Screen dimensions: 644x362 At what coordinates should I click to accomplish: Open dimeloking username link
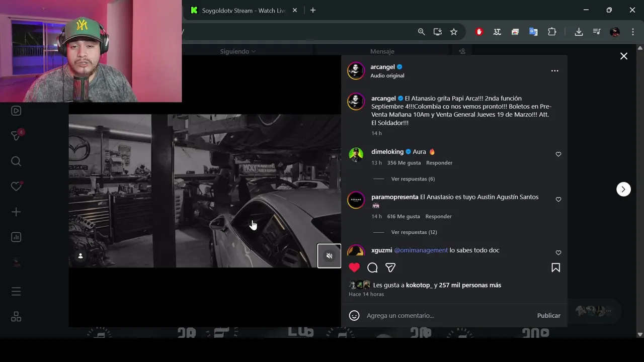387,152
